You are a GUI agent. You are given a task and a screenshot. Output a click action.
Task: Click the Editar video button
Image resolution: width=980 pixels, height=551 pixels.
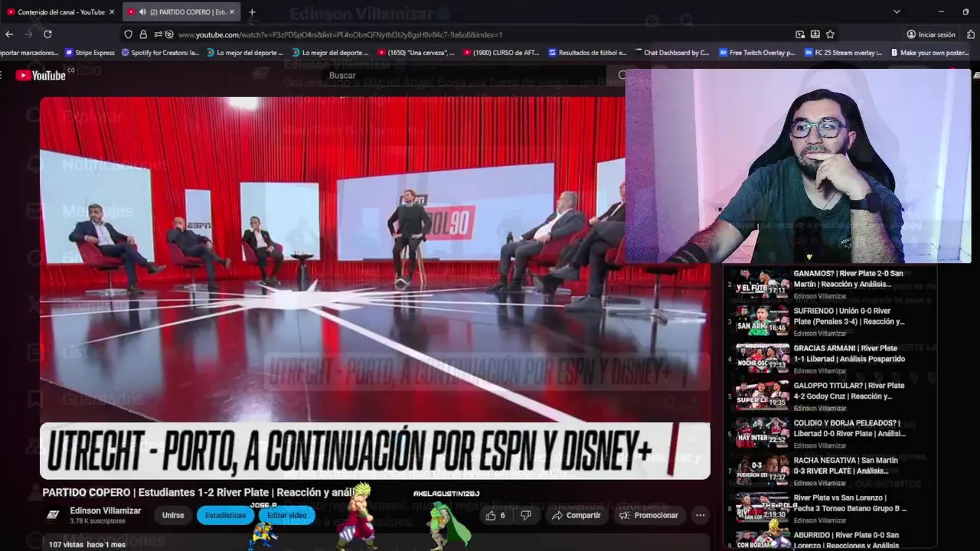[287, 515]
